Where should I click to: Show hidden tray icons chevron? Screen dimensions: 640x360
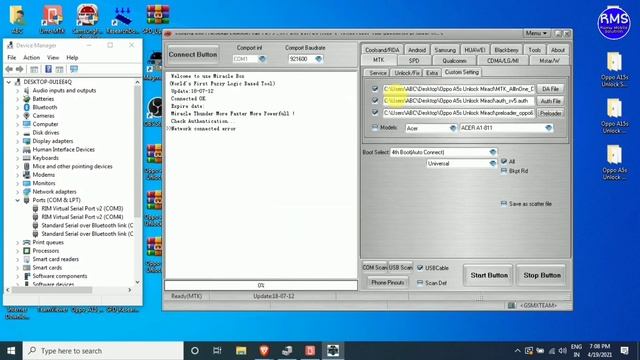coord(517,351)
